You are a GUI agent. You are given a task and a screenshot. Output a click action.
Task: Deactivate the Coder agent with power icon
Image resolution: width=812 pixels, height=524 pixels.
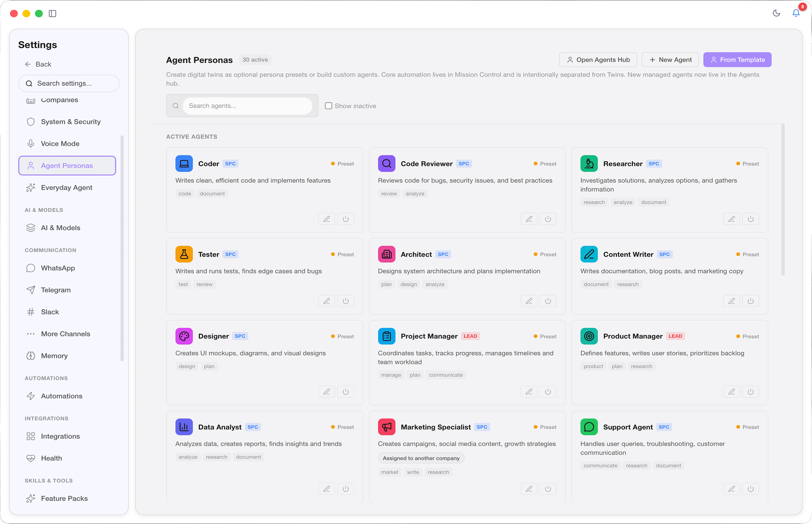click(345, 219)
